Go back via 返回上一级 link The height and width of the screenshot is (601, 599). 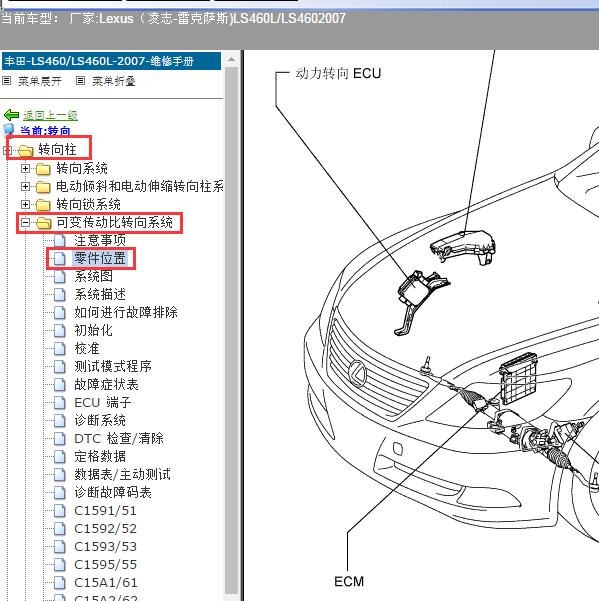(x=50, y=115)
